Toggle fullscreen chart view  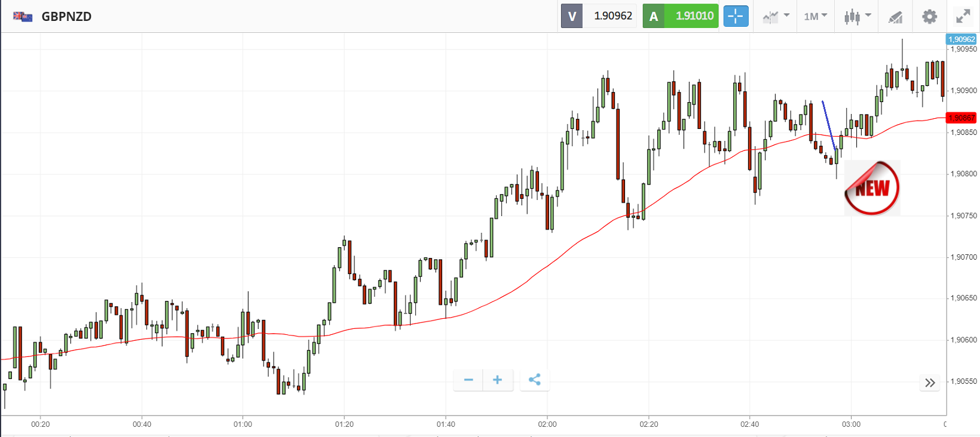963,17
